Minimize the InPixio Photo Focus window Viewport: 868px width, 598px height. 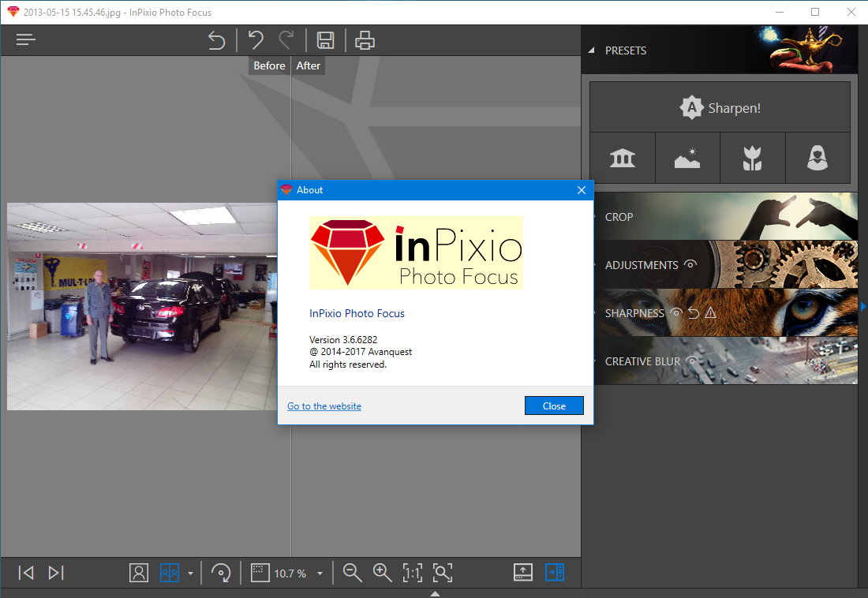click(x=780, y=12)
